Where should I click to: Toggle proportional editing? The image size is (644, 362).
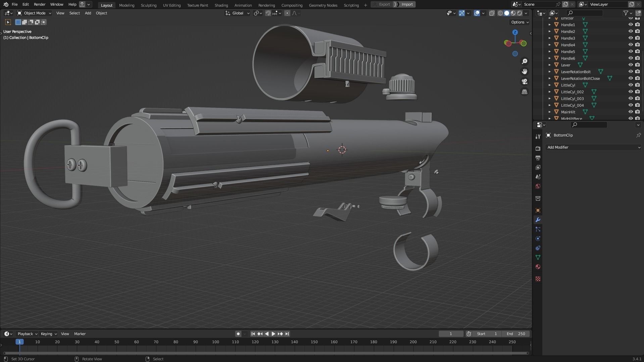click(287, 13)
